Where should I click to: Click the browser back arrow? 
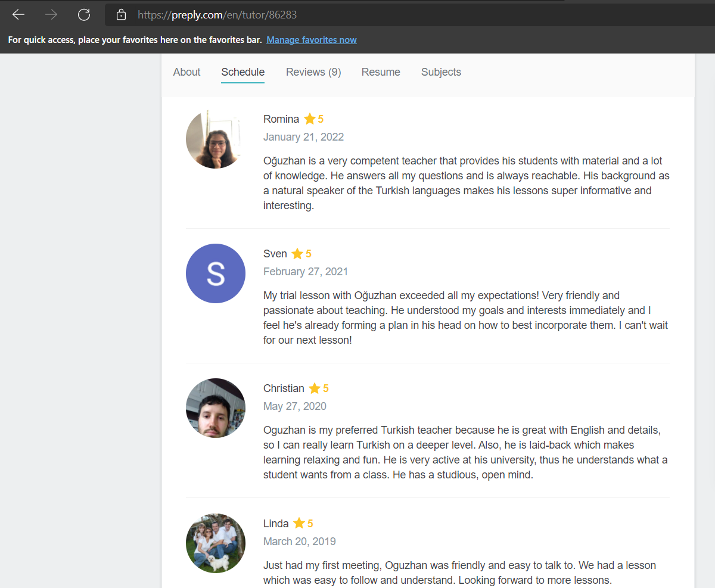[x=18, y=15]
